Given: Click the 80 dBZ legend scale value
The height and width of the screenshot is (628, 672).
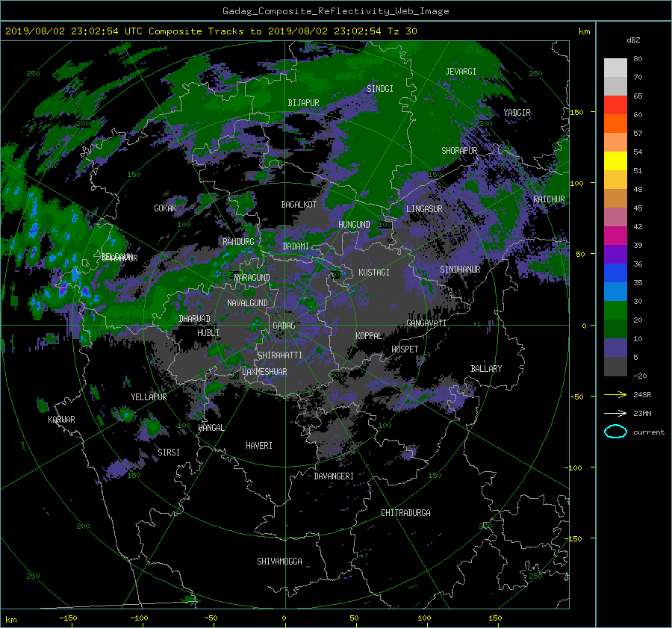Looking at the screenshot, I should 638,59.
